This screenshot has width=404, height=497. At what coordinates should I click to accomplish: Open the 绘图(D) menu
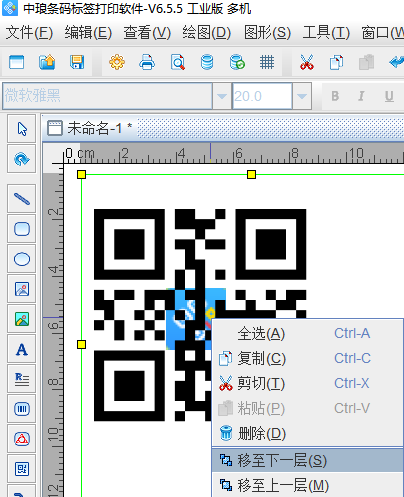(x=207, y=33)
